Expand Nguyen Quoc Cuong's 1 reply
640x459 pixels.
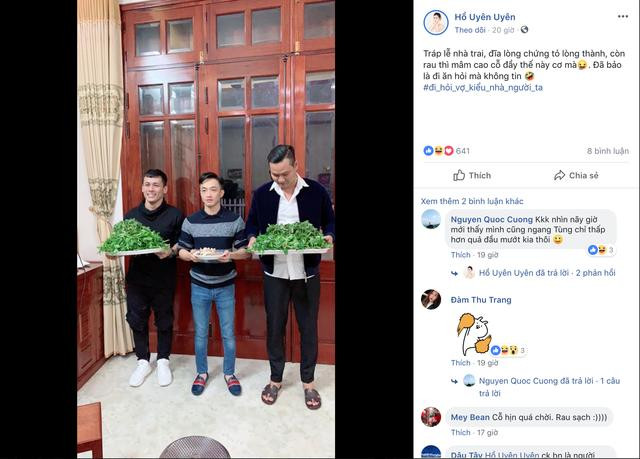(x=549, y=387)
